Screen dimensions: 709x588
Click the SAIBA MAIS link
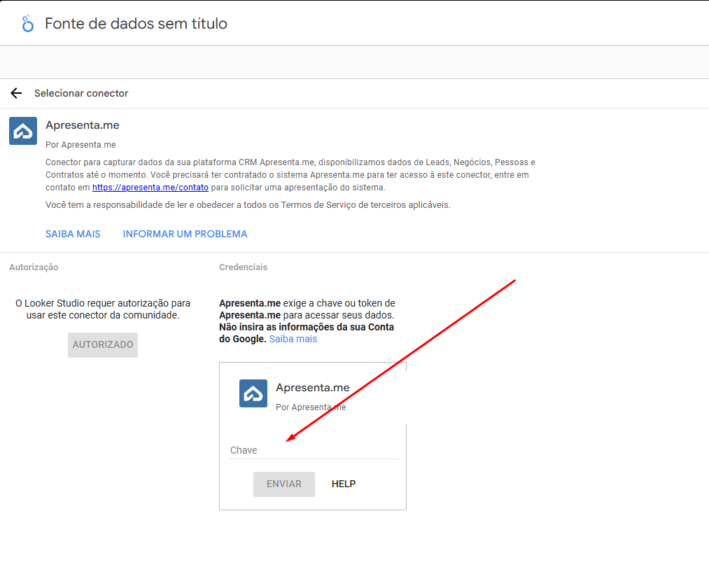[73, 234]
